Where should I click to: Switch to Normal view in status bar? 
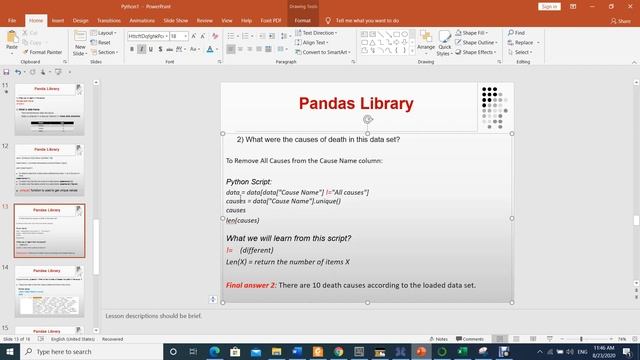(x=500, y=339)
